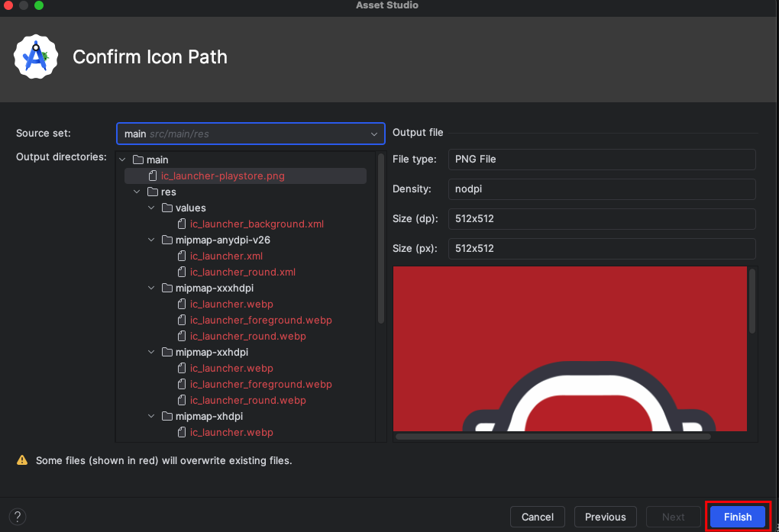Click the Size (dp) field

(x=602, y=219)
